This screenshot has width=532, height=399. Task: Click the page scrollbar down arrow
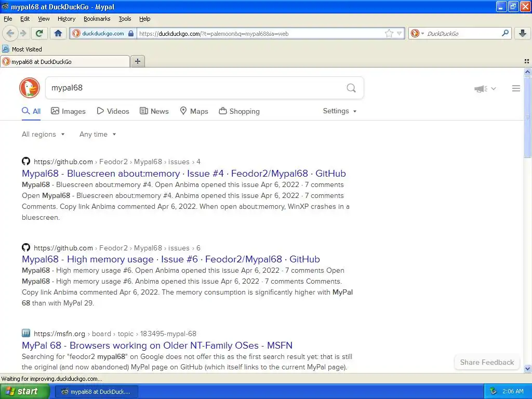click(x=527, y=368)
